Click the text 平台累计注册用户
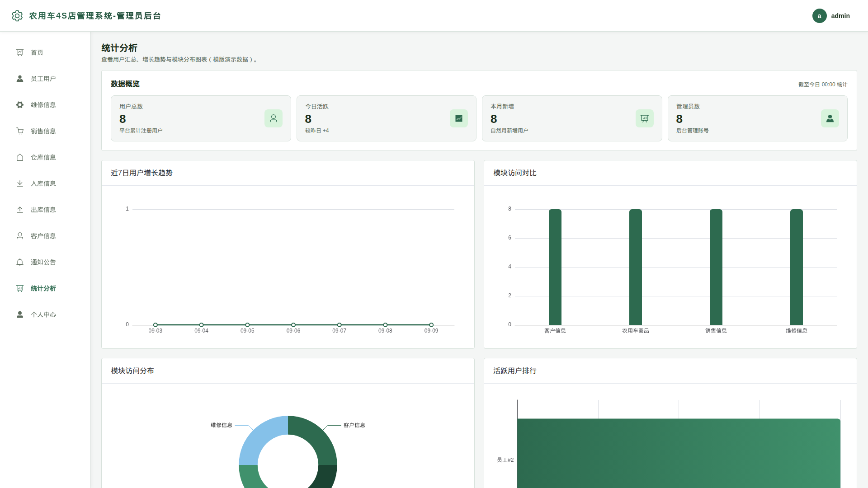Image resolution: width=868 pixels, height=488 pixels. point(141,131)
